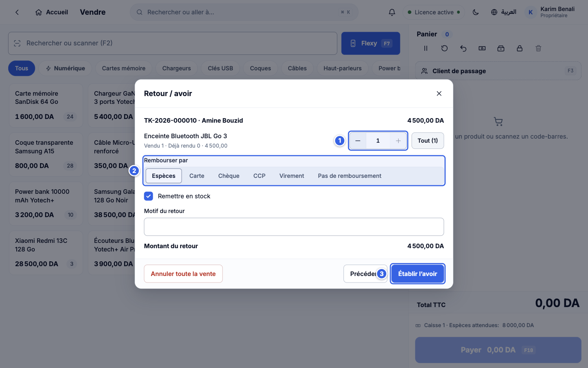The height and width of the screenshot is (368, 588).
Task: Click the 'Précédent' button
Action: coord(365,274)
